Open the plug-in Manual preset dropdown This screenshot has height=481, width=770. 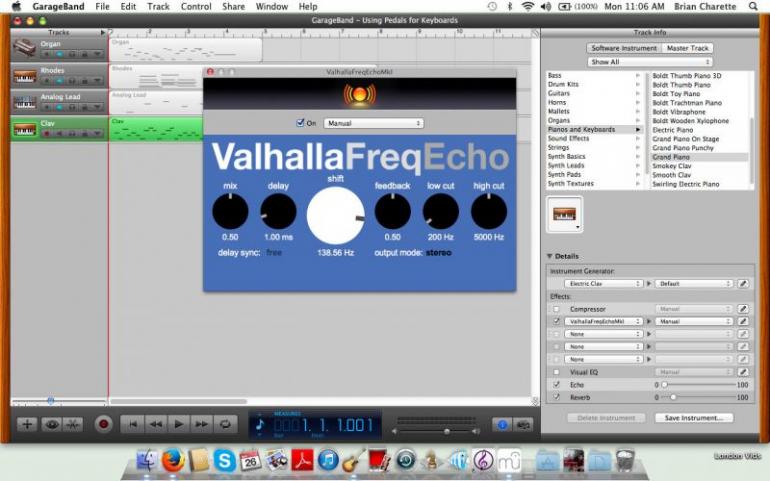tap(373, 123)
